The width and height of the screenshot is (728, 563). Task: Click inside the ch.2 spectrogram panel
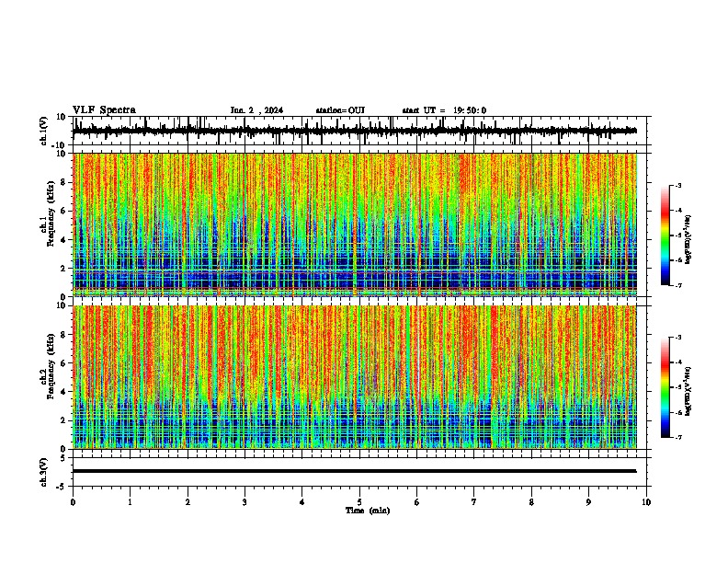click(355, 377)
